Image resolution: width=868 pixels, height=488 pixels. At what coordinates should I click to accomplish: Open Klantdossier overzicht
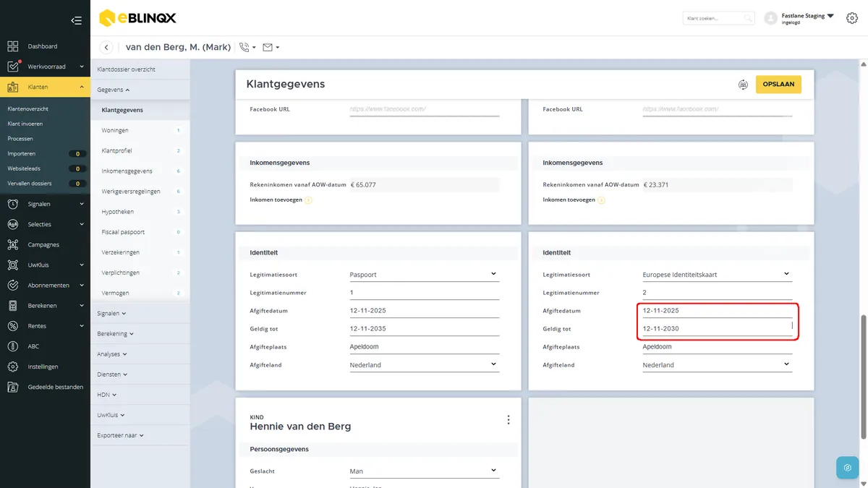pos(127,69)
